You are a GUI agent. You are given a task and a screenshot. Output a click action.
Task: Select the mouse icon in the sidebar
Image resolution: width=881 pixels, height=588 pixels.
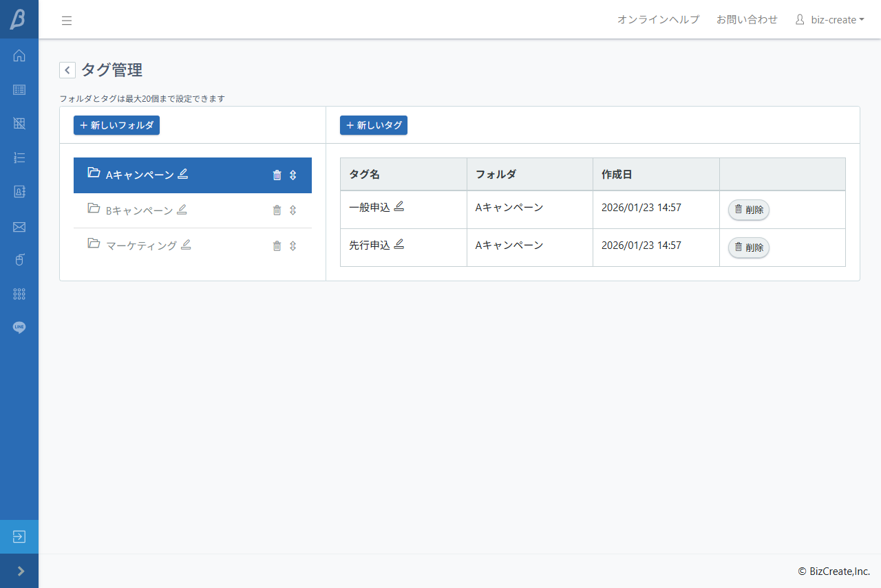tap(19, 259)
